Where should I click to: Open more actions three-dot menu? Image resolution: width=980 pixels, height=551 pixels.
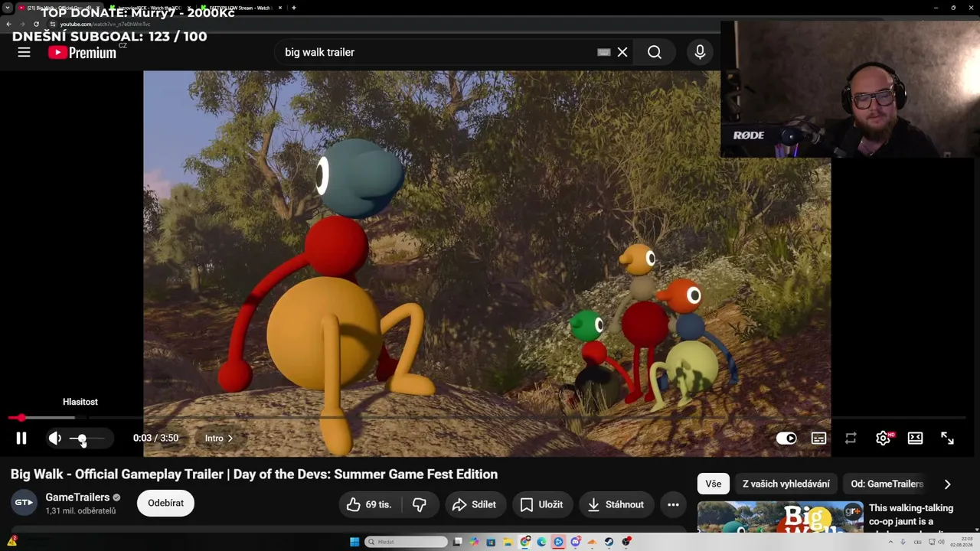click(673, 504)
